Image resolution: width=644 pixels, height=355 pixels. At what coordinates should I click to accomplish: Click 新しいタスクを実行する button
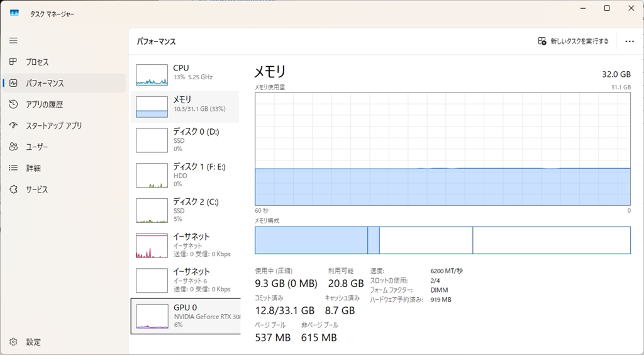click(573, 42)
